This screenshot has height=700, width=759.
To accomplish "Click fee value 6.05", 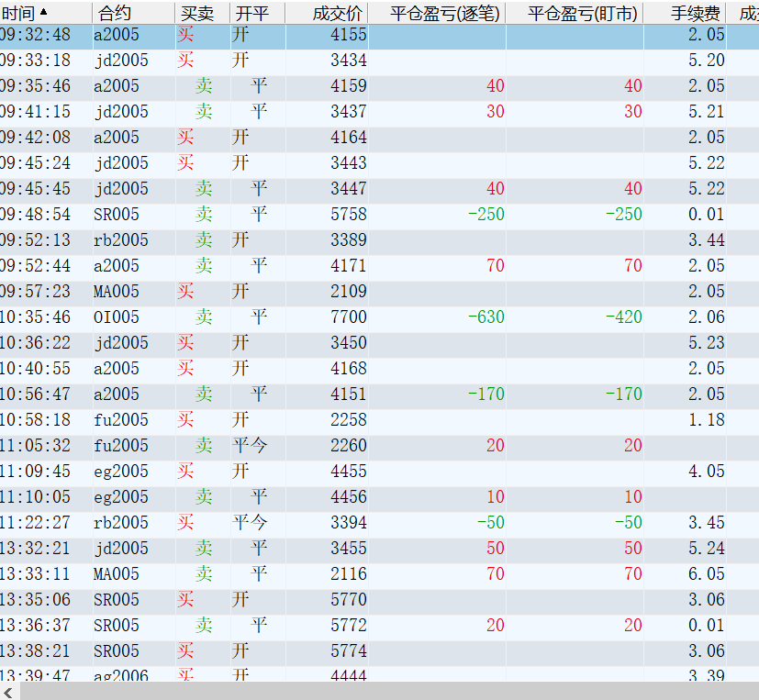I will [707, 573].
